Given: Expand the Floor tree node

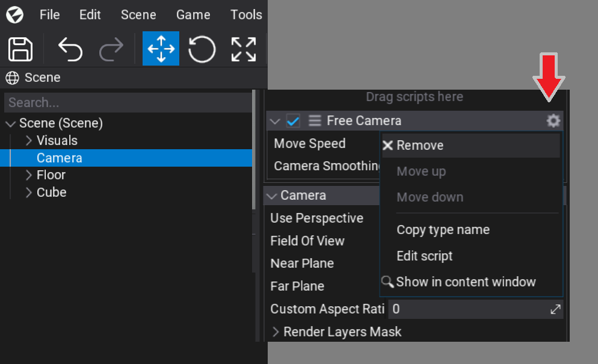Looking at the screenshot, I should click(28, 175).
